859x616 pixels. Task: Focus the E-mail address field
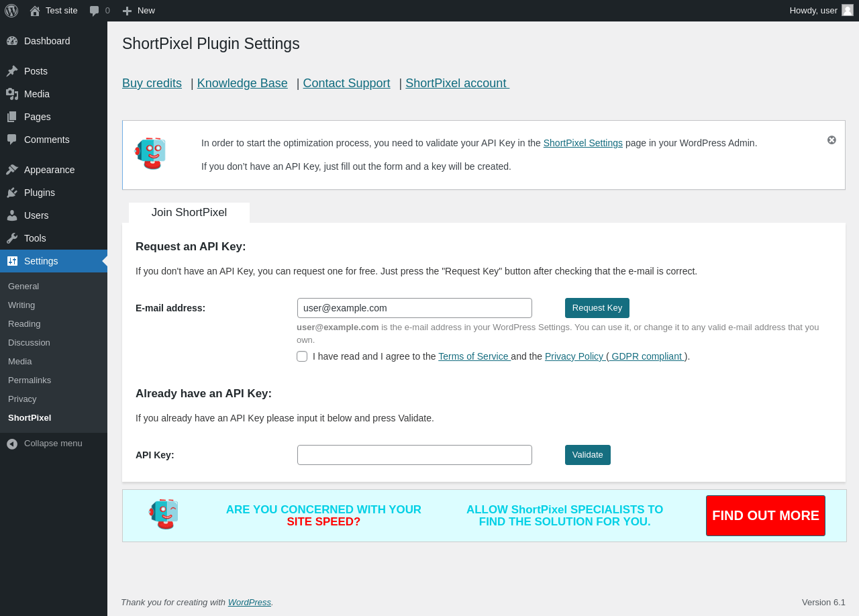click(415, 308)
